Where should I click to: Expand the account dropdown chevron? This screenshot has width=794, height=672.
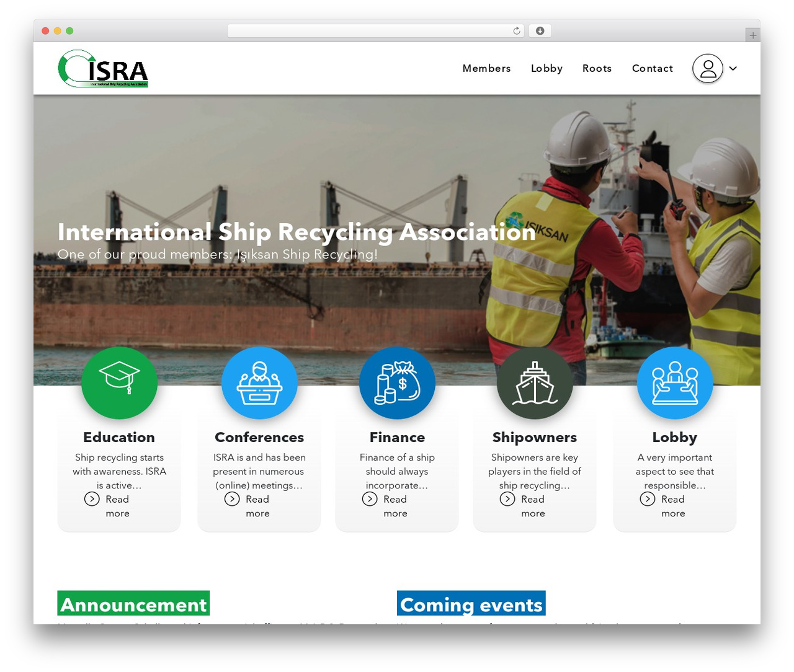pyautogui.click(x=733, y=68)
